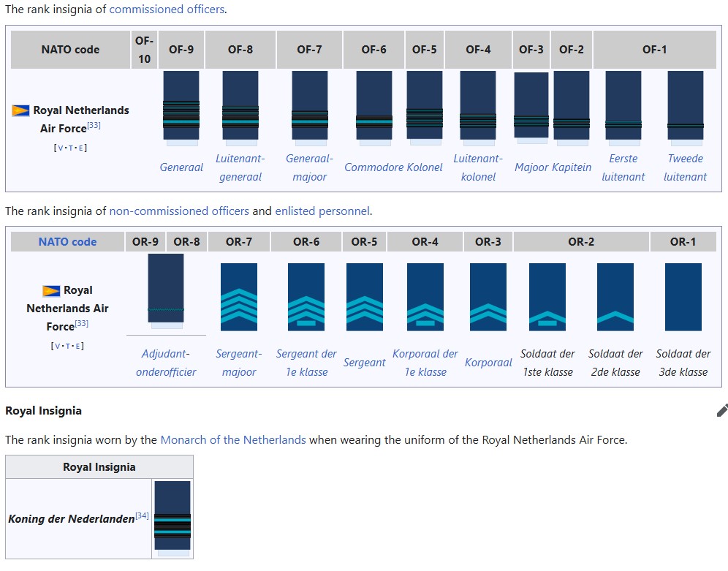Open citation [33] in the officers table
The image size is (728, 571).
94,125
